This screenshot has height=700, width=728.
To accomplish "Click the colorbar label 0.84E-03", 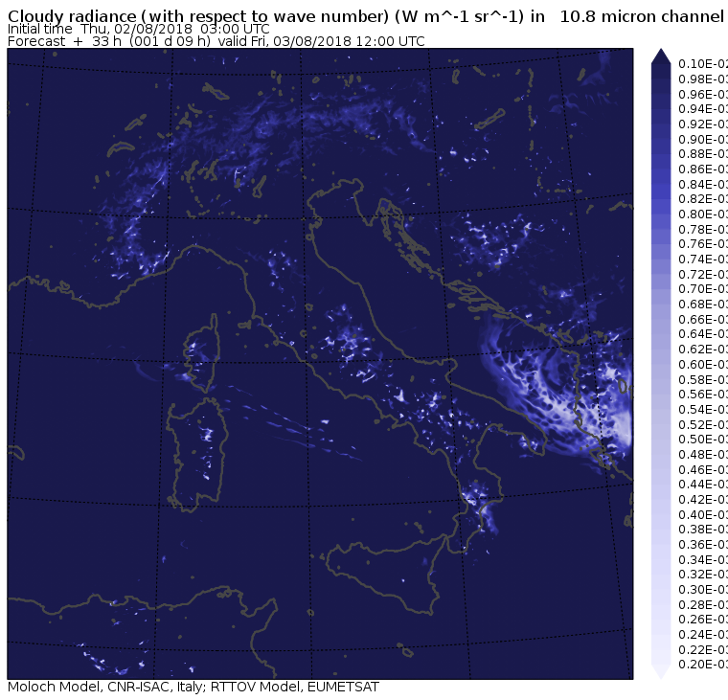I will click(703, 184).
